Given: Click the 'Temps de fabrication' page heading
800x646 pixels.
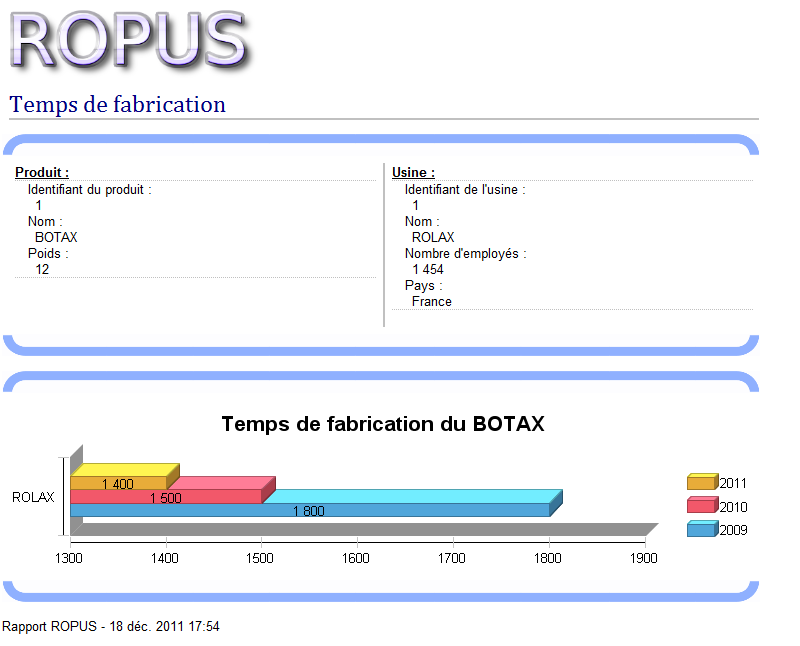Looking at the screenshot, I should click(118, 104).
